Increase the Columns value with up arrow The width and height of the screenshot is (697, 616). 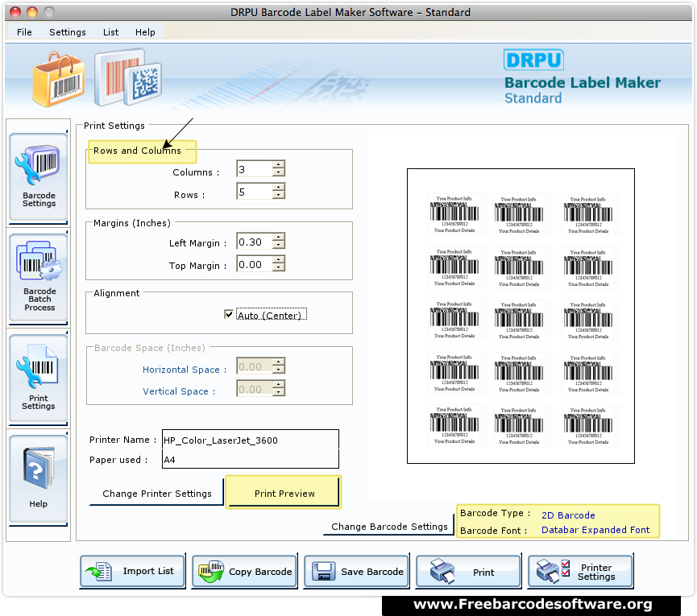click(279, 164)
